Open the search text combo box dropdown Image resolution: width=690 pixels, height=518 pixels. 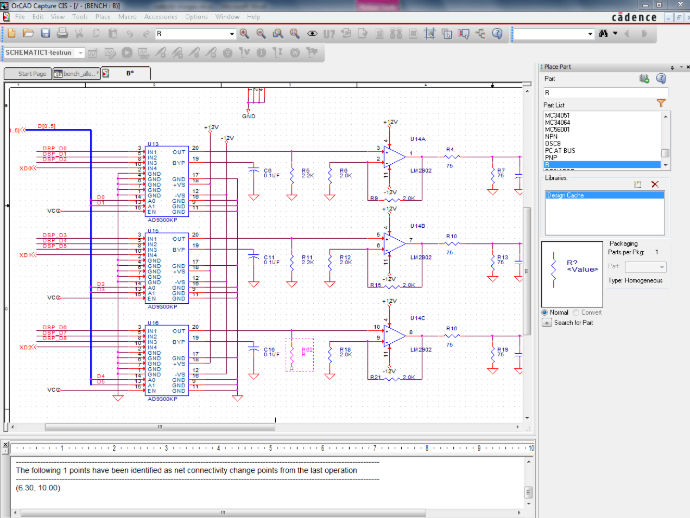590,34
